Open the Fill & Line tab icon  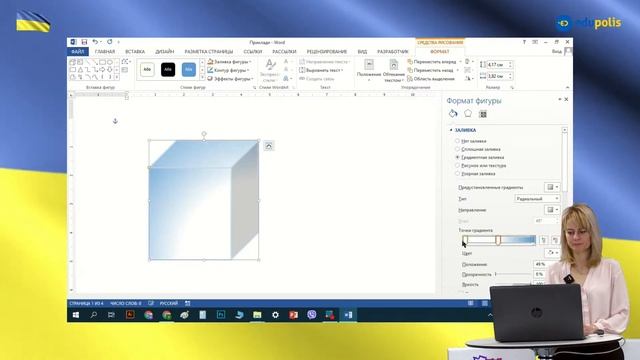pyautogui.click(x=453, y=113)
